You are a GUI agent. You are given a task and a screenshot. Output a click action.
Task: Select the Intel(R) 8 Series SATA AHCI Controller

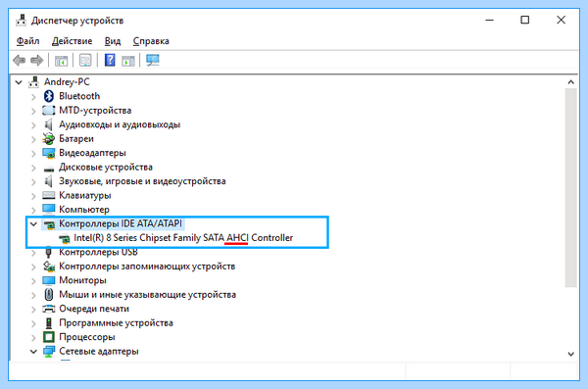point(183,238)
